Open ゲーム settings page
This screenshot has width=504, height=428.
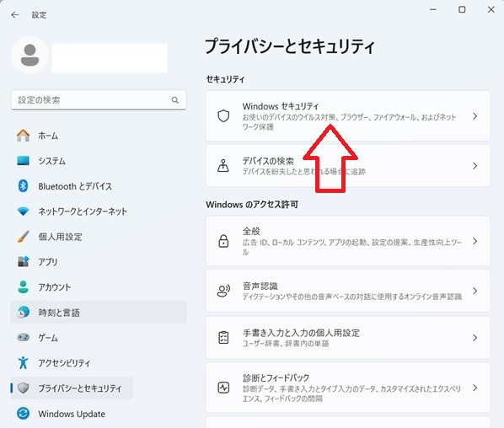(x=99, y=337)
